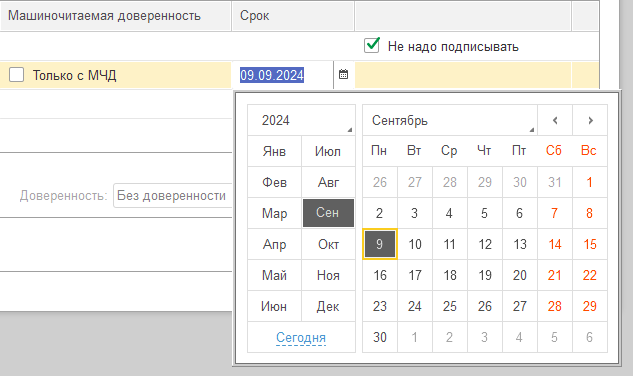Viewport: 633px width, 376px height.
Task: Pick Saturday 28 in September
Action: 555,306
